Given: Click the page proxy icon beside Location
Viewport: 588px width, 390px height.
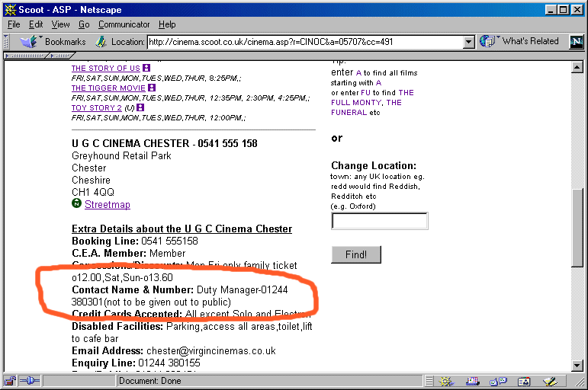Looking at the screenshot, I should click(x=101, y=42).
